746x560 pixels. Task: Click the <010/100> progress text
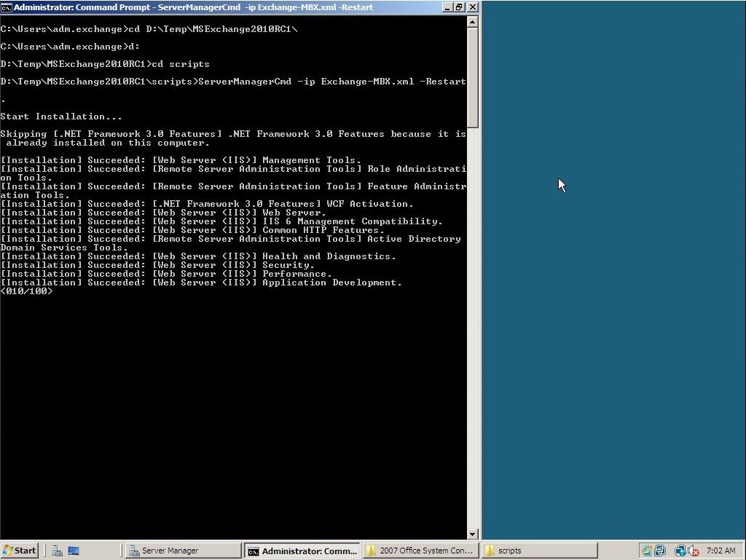tap(27, 291)
